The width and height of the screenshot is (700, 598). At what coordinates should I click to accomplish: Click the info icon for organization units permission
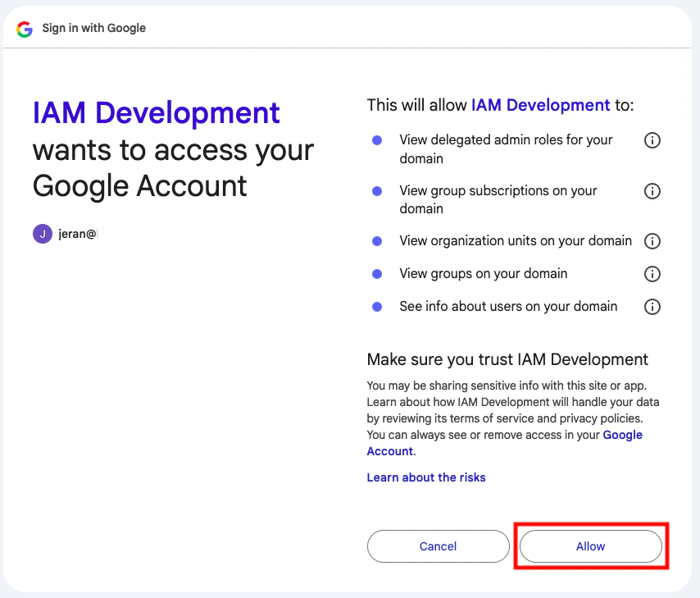coord(652,241)
